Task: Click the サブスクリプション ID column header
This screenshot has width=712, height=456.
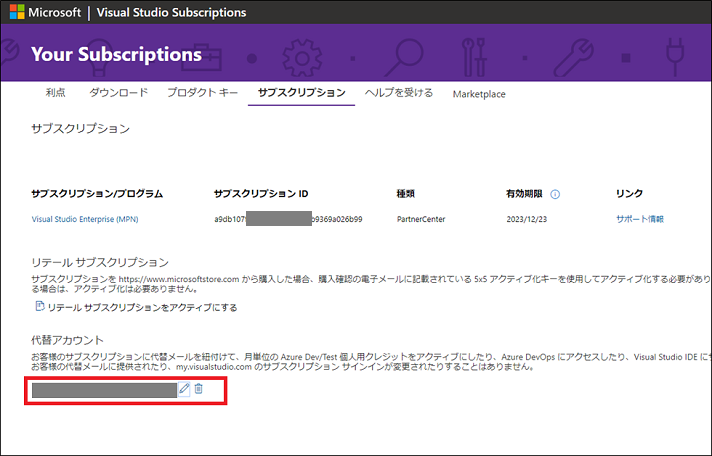Action: [x=261, y=194]
